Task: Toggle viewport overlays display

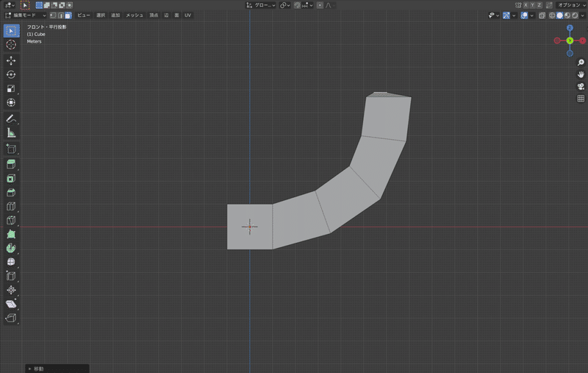Action: [x=524, y=15]
